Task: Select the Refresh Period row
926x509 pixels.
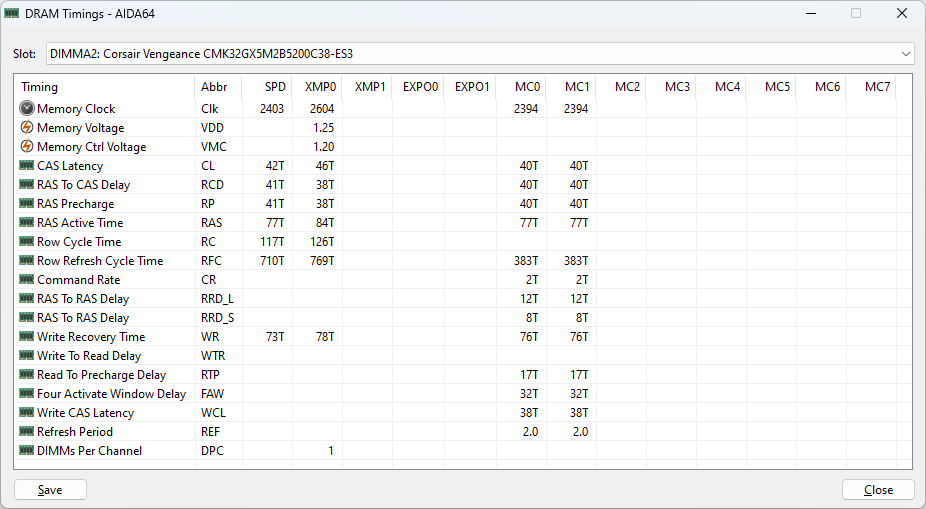Action: coord(75,431)
